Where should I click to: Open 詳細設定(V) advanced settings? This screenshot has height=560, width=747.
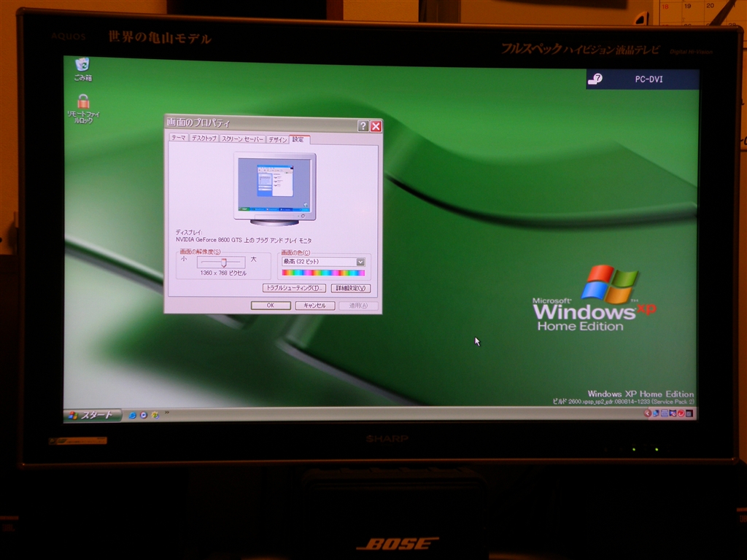point(350,288)
